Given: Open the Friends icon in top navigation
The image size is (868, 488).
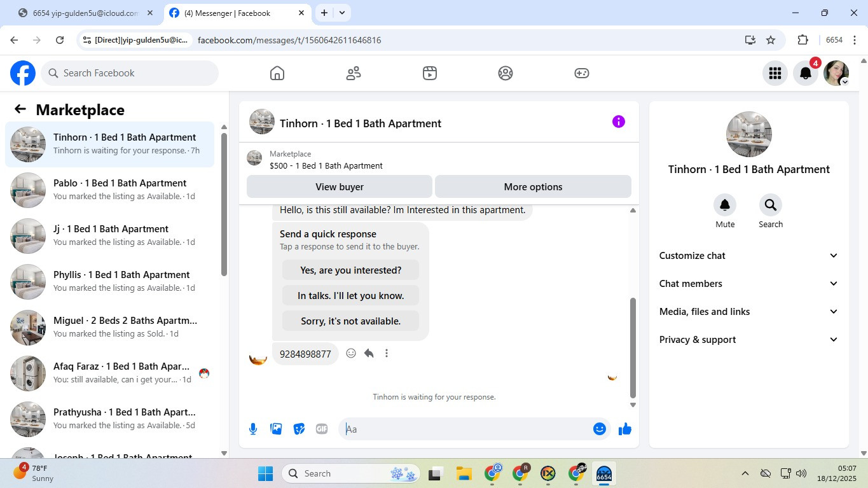Looking at the screenshot, I should [354, 73].
